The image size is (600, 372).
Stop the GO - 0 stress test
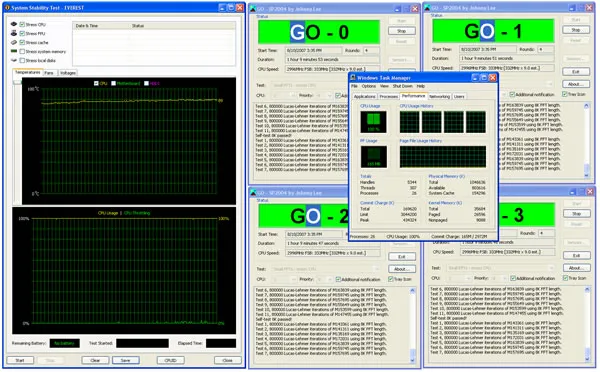tap(401, 31)
